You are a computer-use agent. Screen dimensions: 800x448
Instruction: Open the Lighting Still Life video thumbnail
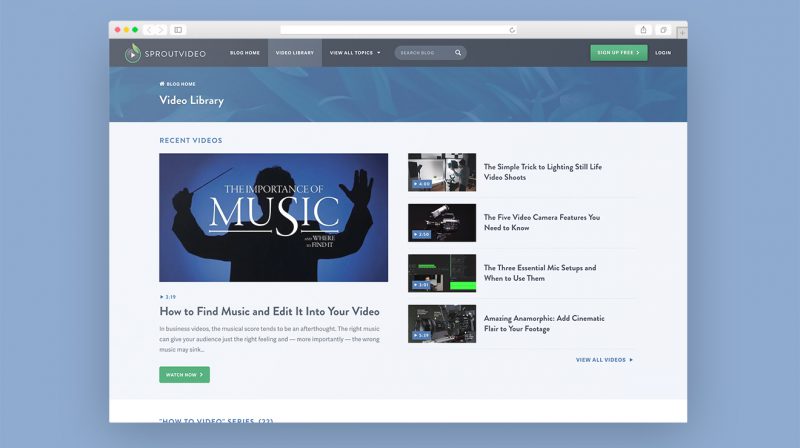pyautogui.click(x=442, y=172)
